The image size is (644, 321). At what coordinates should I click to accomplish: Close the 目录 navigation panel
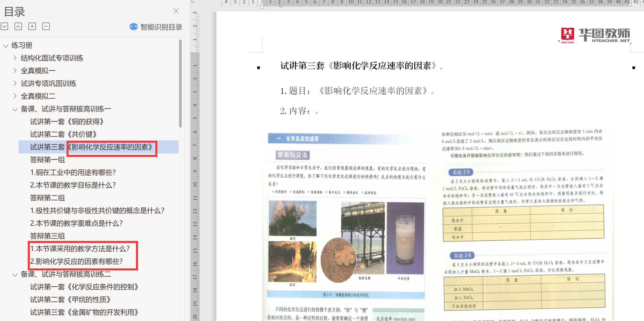(176, 11)
